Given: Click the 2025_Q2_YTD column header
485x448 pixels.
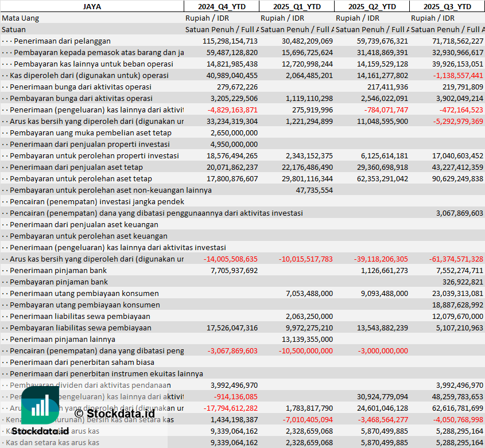Looking at the screenshot, I should 372,6.
